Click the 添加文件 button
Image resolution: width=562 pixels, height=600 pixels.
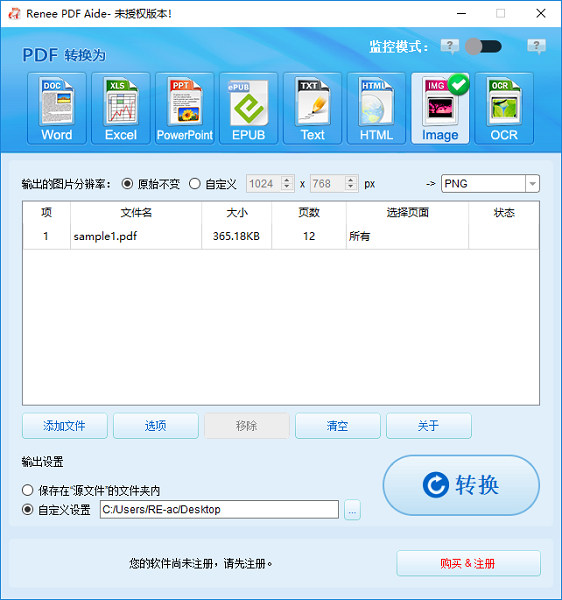click(x=65, y=426)
